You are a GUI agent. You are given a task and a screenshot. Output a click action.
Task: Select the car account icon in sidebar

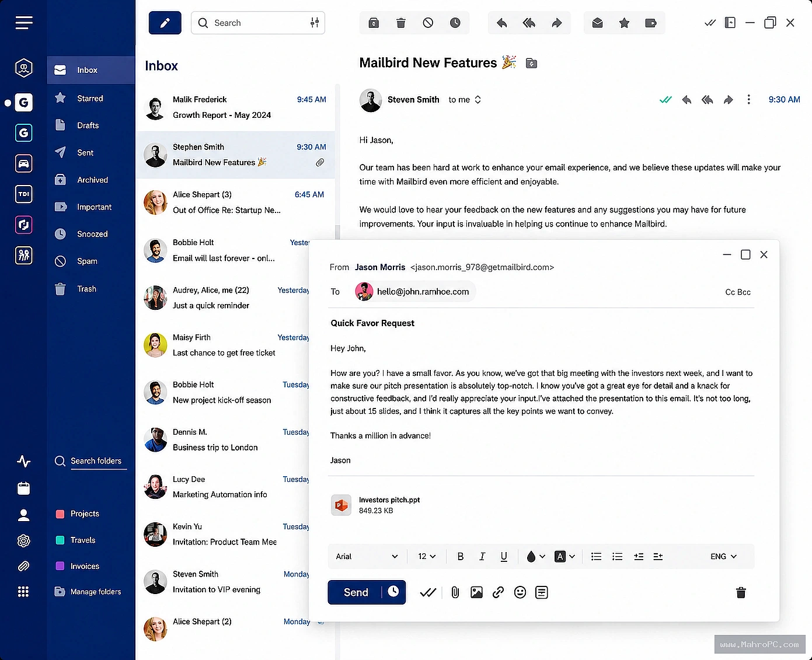(x=23, y=163)
